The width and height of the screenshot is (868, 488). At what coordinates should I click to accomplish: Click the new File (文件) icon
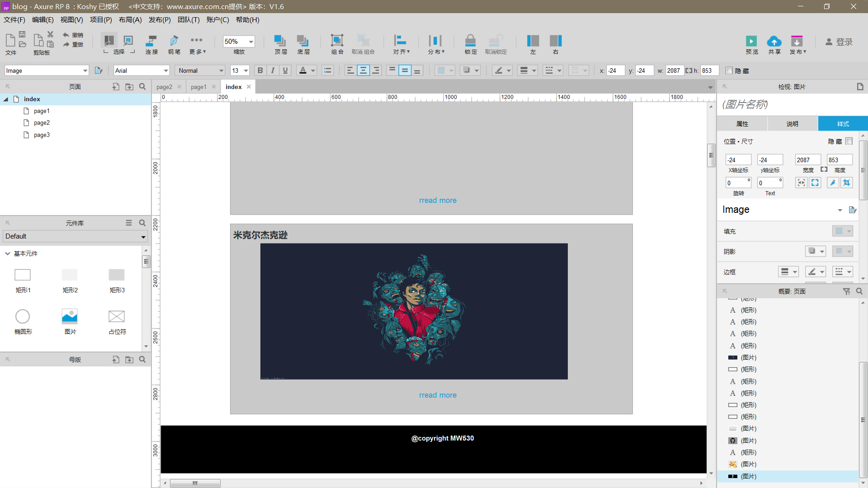10,40
